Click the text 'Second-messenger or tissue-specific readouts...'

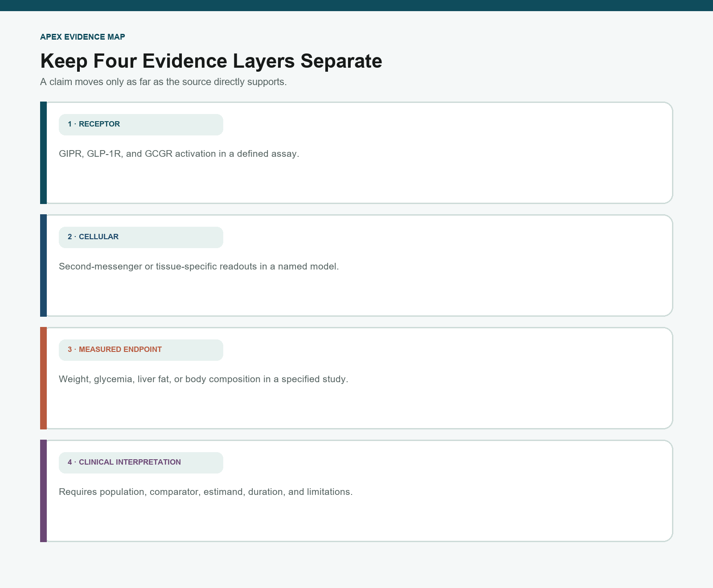click(x=199, y=266)
